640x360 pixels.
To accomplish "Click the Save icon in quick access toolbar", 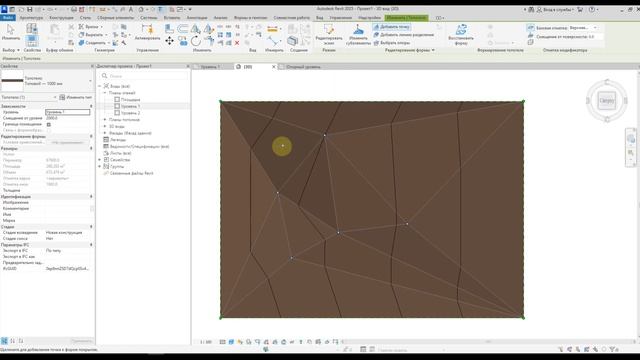I will [x=29, y=9].
